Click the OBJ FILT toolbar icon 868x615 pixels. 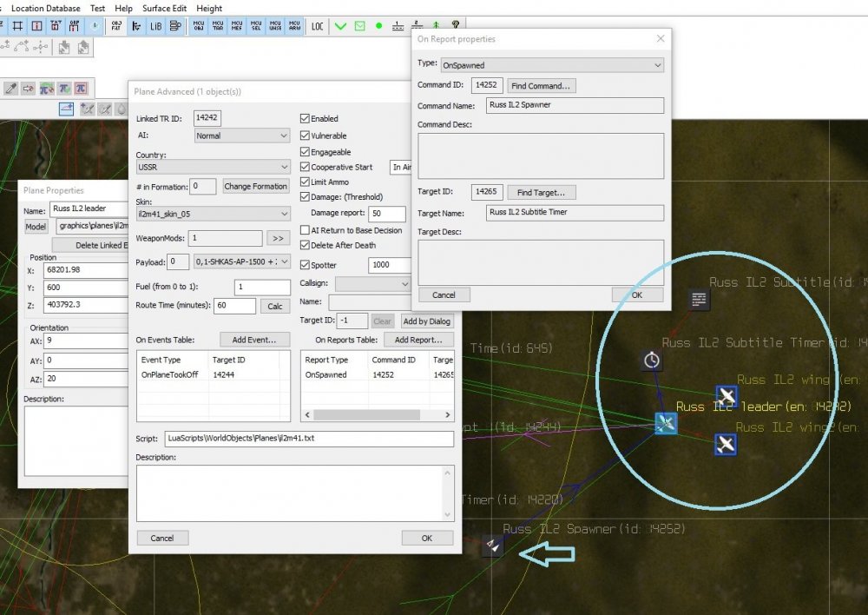click(115, 26)
